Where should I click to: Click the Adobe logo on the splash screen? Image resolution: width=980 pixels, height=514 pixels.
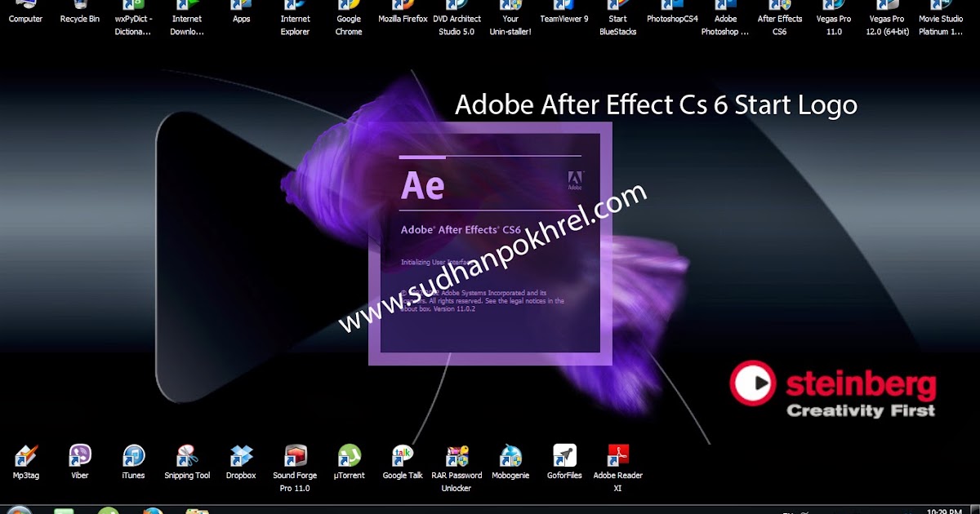[x=575, y=179]
